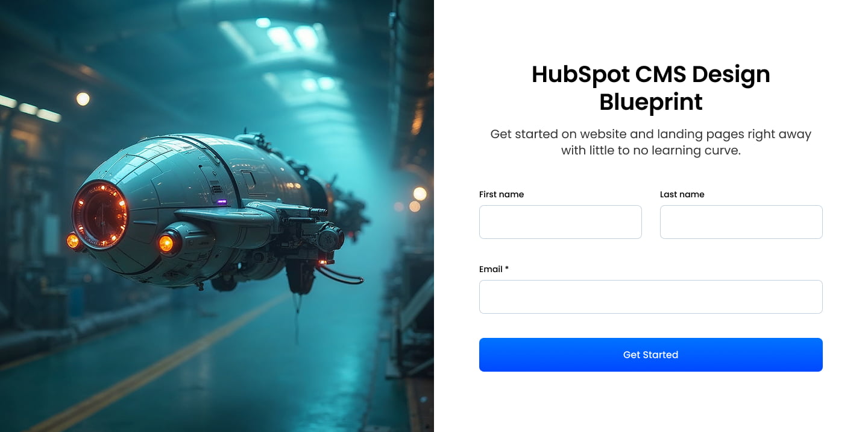
Task: Click the mounted gear on airship's underside
Action: pos(300,273)
